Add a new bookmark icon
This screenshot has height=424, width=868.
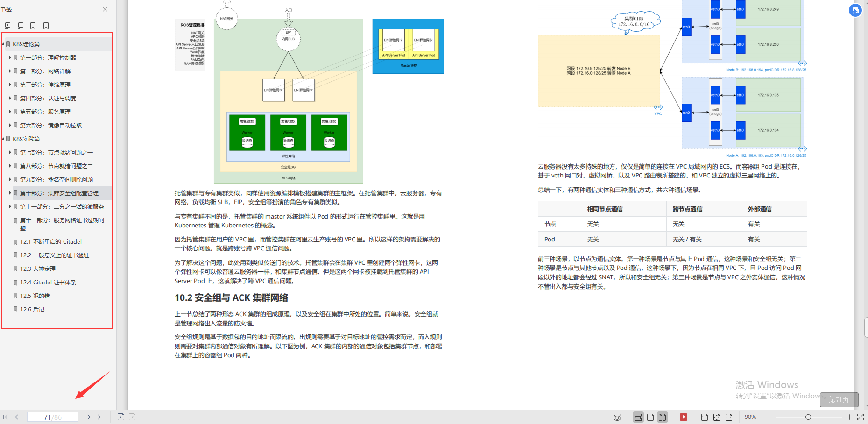tap(33, 26)
